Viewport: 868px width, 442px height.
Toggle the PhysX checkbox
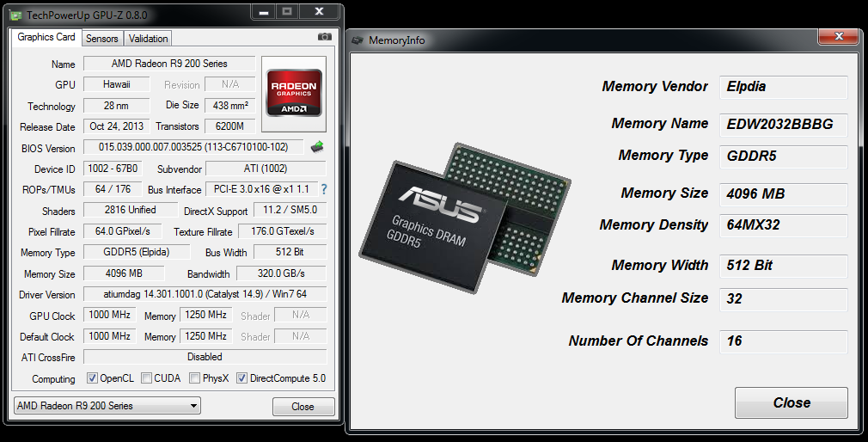194,378
